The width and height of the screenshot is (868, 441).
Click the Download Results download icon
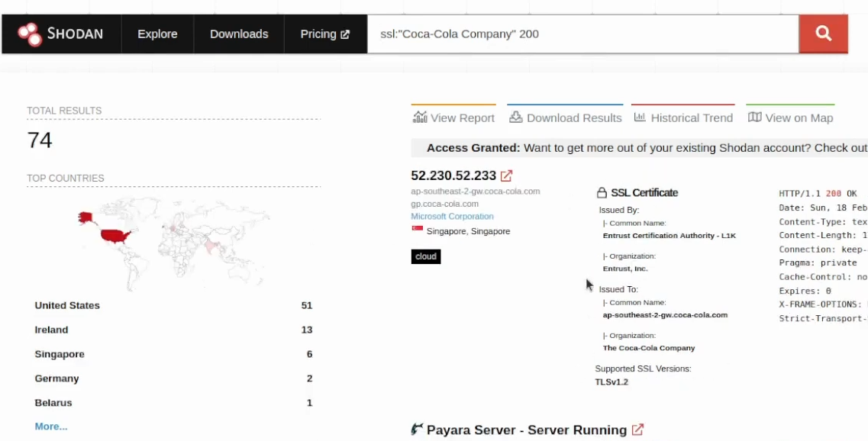click(515, 117)
